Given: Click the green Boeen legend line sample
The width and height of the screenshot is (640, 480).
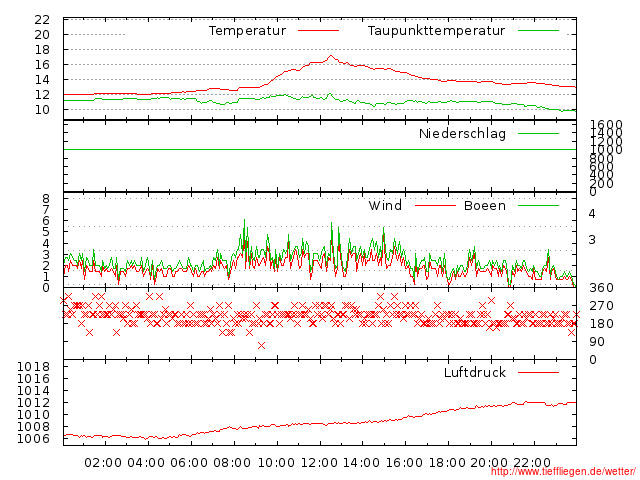Looking at the screenshot, I should tap(538, 205).
